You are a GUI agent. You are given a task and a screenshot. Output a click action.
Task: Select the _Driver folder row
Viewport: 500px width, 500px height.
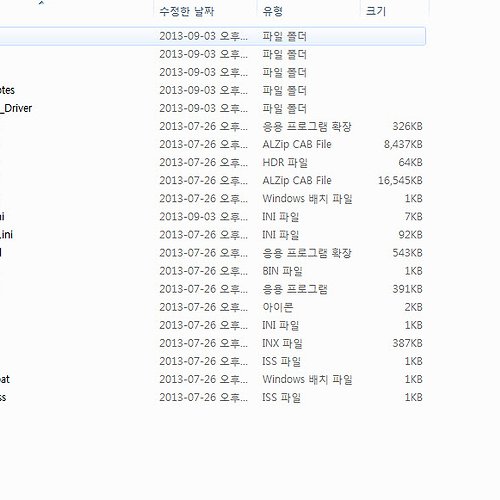212,108
